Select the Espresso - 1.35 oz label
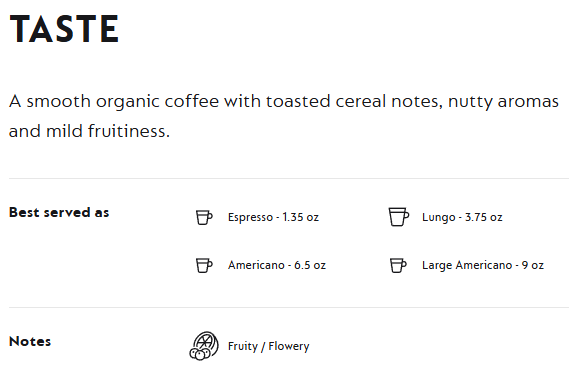 click(x=273, y=217)
